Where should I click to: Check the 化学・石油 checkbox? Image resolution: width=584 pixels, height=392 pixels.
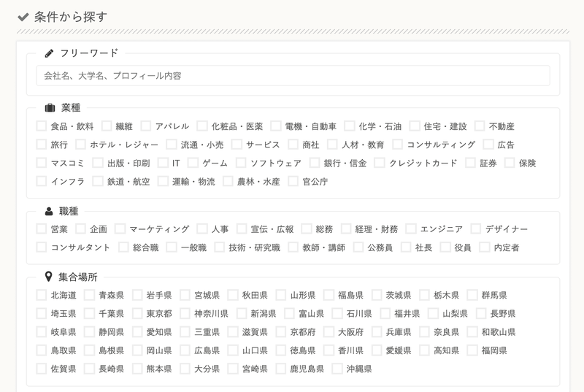350,126
